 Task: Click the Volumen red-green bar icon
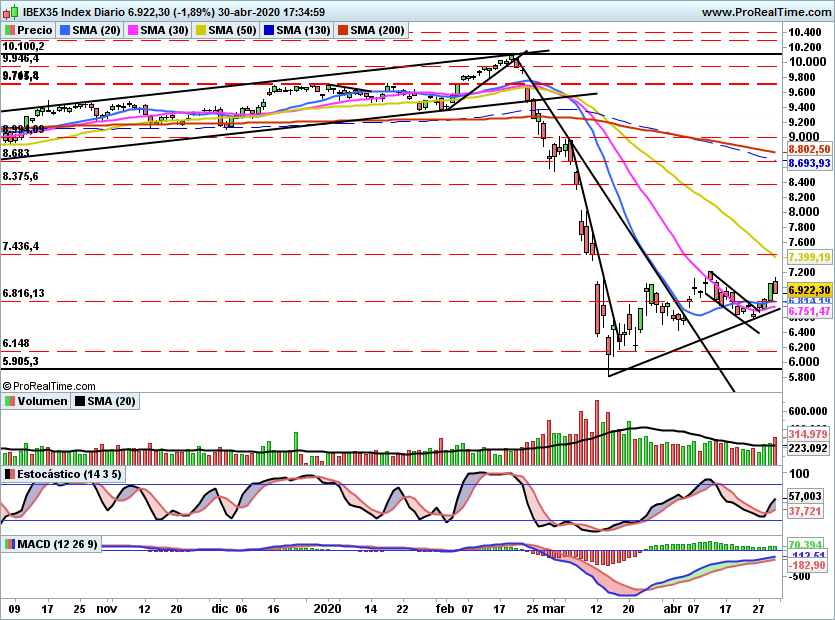10,401
